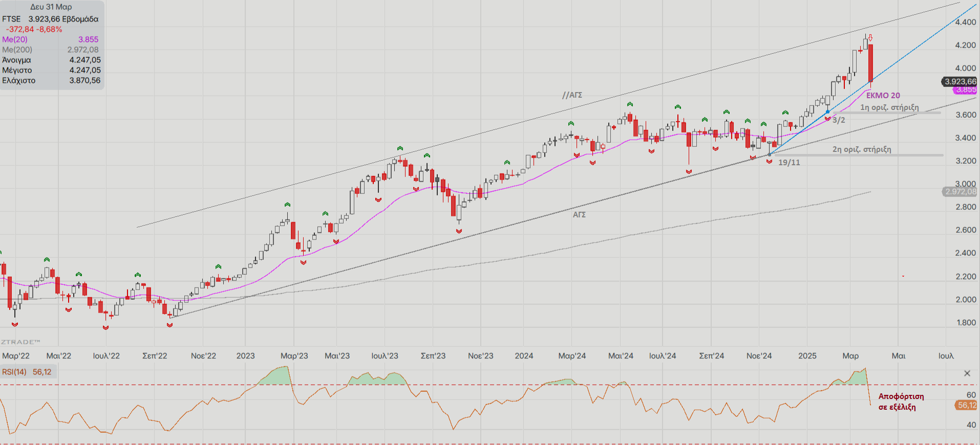Click the Νοε'24 time axis label

click(x=759, y=356)
